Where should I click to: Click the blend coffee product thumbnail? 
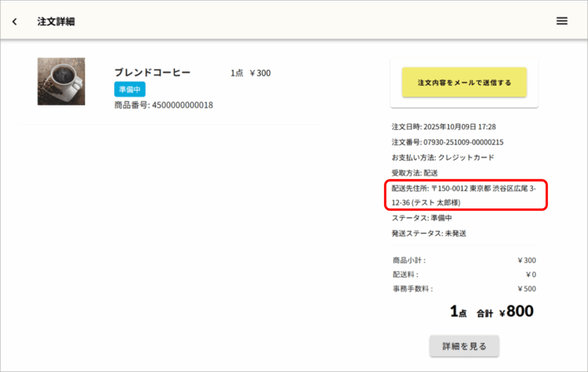click(x=61, y=81)
